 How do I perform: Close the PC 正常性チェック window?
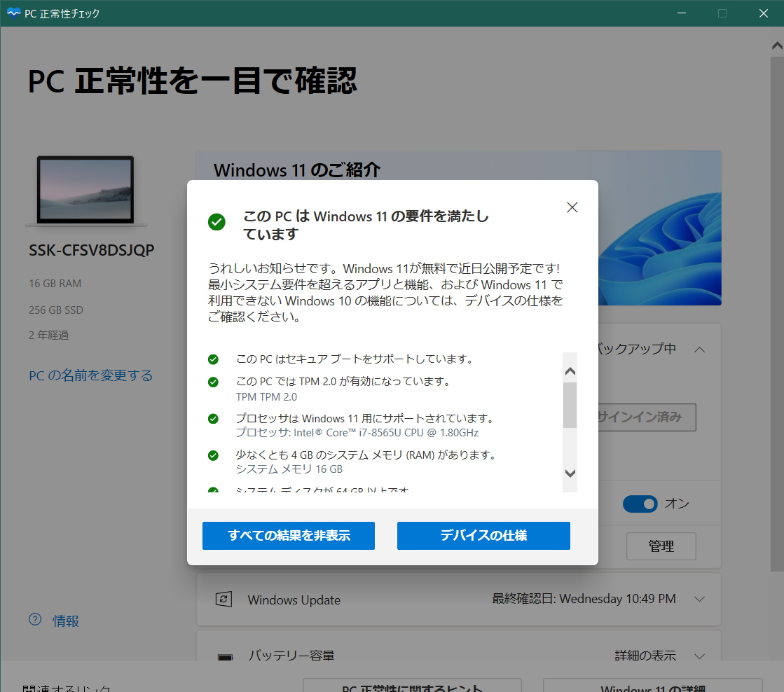[x=763, y=13]
